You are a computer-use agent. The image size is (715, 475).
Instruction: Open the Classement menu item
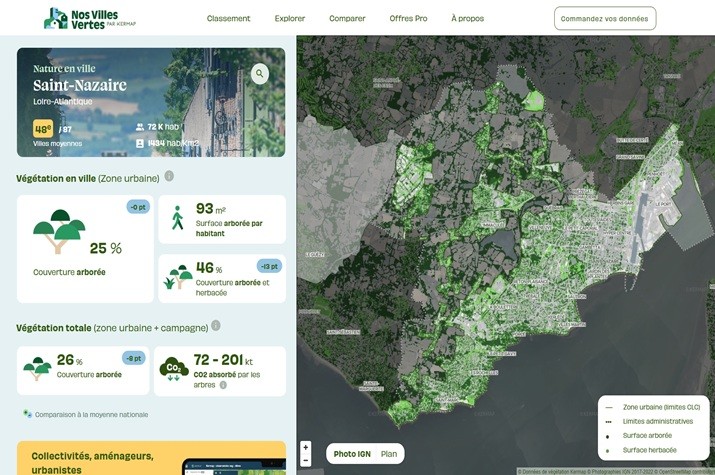tap(228, 19)
